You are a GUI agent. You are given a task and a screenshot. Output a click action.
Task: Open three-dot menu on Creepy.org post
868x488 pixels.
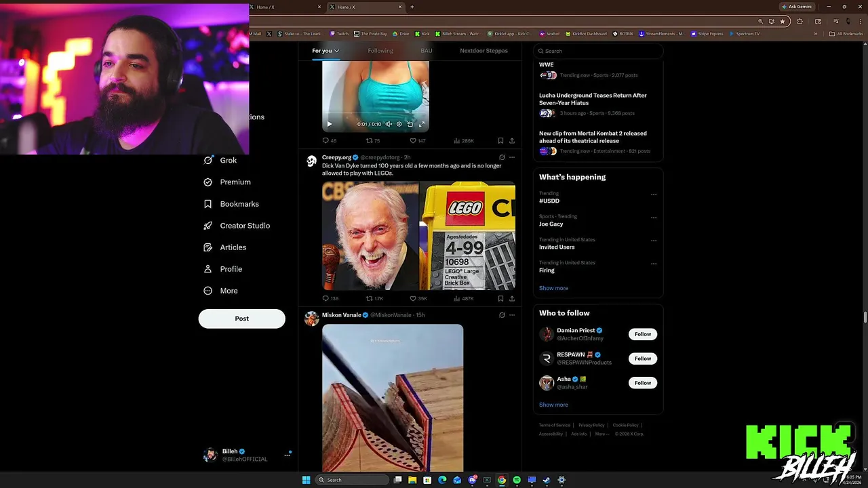point(512,157)
